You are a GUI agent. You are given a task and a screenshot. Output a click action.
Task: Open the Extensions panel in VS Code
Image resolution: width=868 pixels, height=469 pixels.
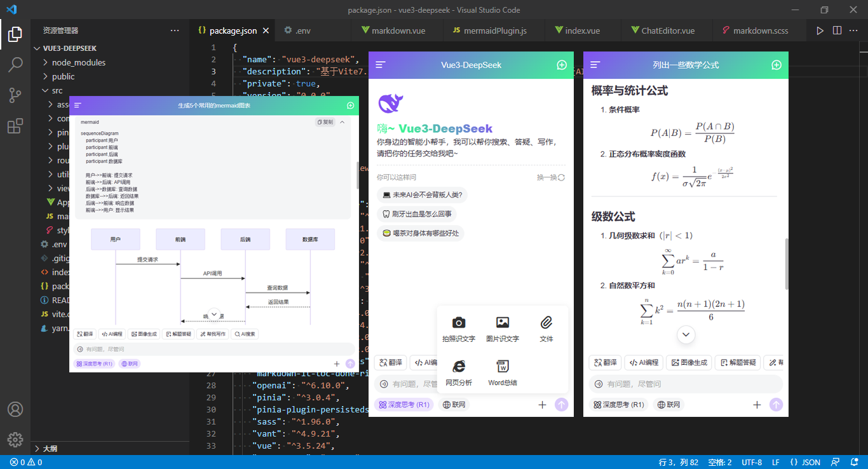coord(15,126)
